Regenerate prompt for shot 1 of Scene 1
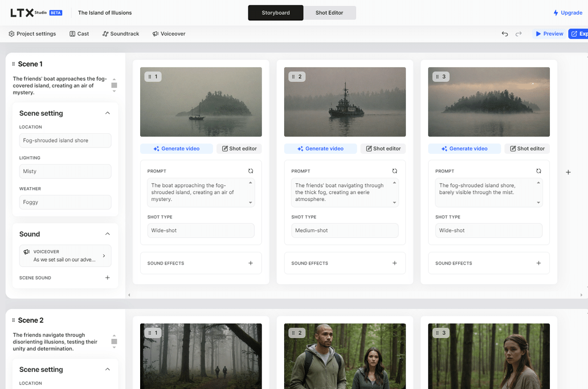This screenshot has width=588, height=389. tap(251, 171)
